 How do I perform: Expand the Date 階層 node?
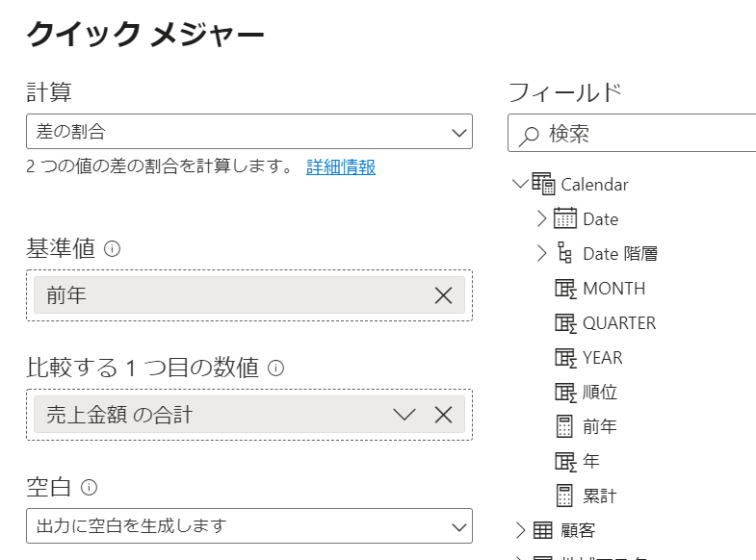click(x=541, y=253)
